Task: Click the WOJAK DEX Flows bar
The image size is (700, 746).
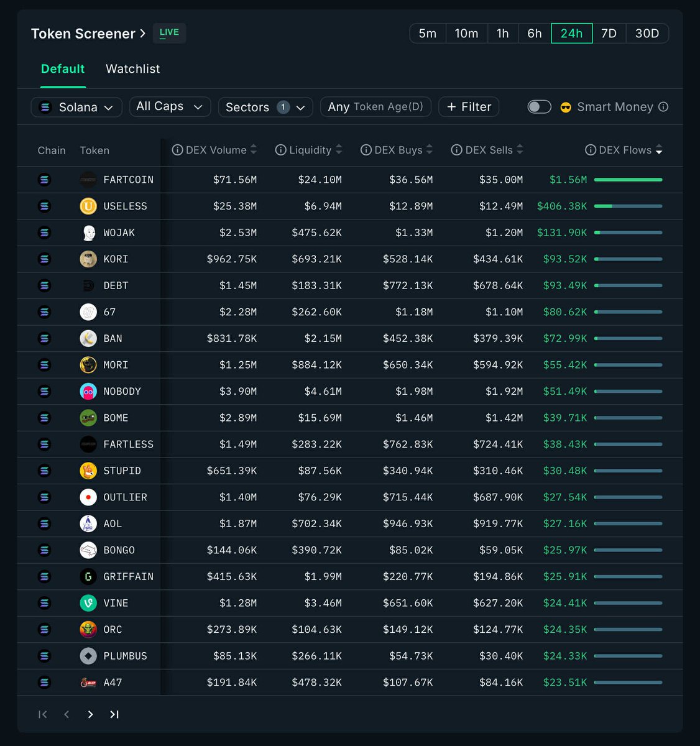Action: click(x=628, y=233)
